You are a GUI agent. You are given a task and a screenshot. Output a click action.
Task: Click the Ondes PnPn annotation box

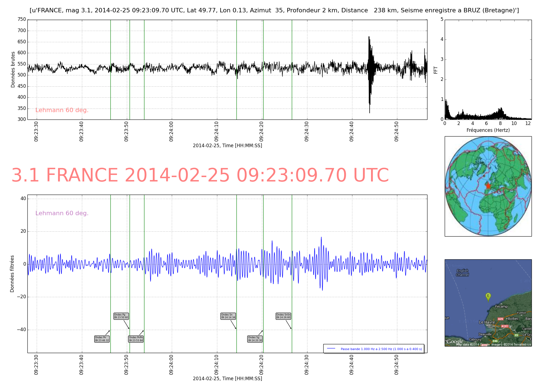point(136,339)
